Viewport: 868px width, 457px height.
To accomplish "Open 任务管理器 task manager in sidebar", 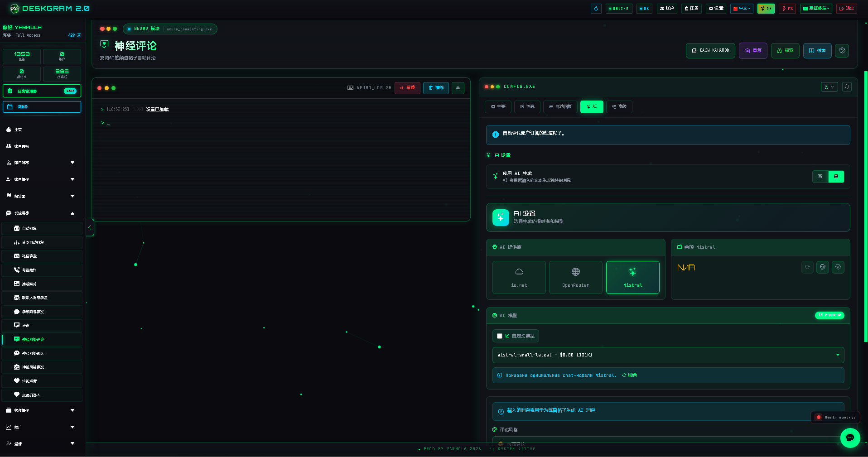I will [x=42, y=91].
